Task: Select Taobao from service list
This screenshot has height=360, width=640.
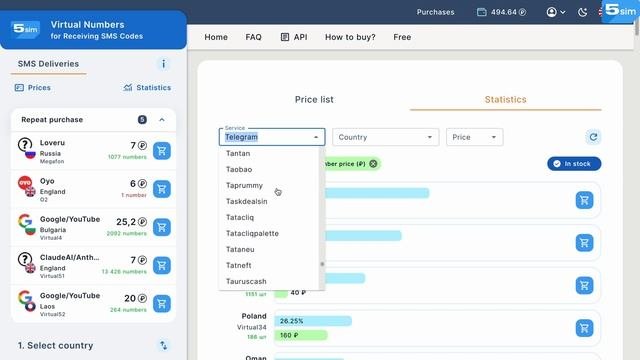Action: 269,169
